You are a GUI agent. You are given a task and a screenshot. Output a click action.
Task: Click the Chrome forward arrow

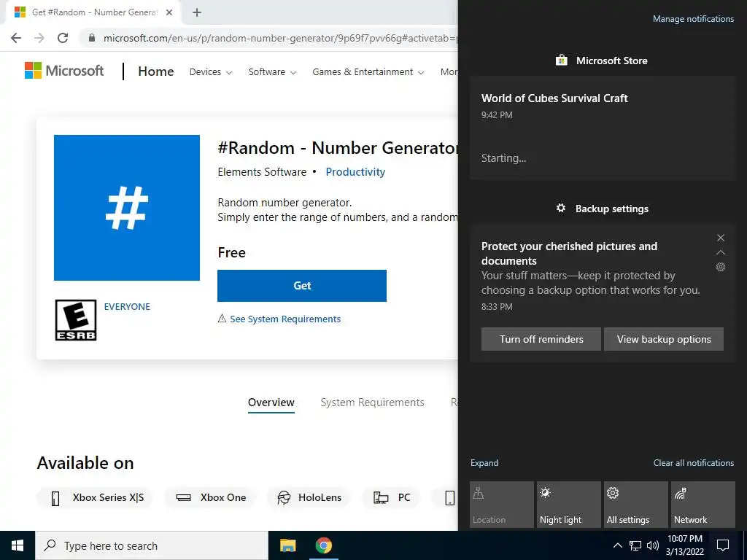tap(39, 38)
